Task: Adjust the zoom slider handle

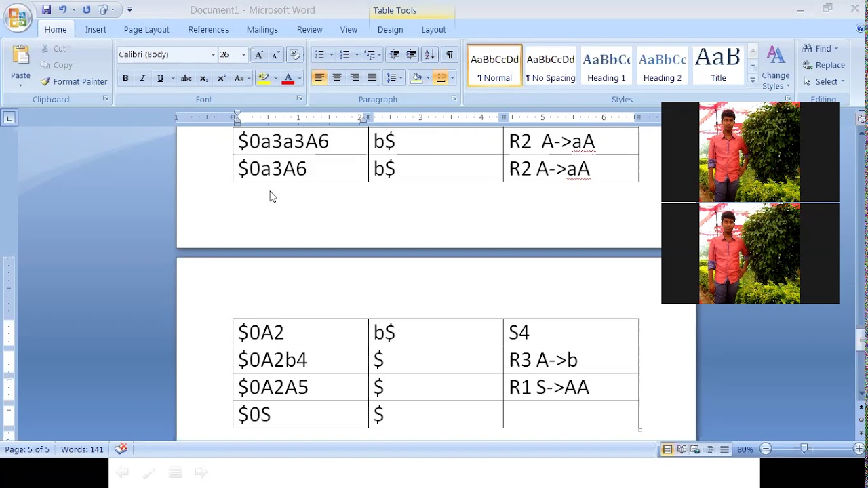Action: pos(804,449)
